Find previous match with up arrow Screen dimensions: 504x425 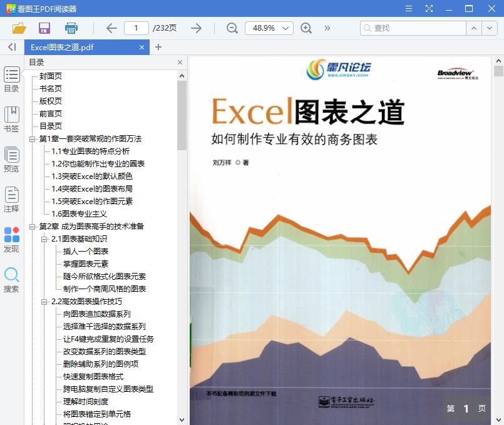pos(474,28)
